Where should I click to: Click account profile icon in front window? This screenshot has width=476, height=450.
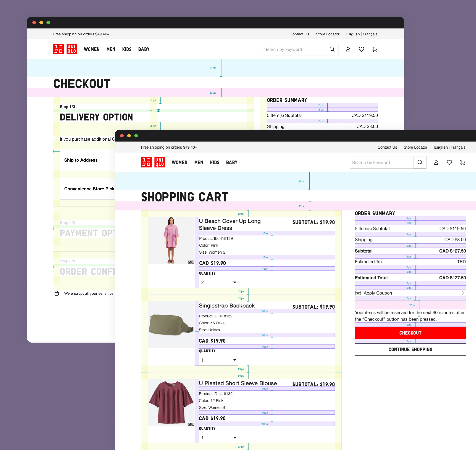(x=436, y=162)
